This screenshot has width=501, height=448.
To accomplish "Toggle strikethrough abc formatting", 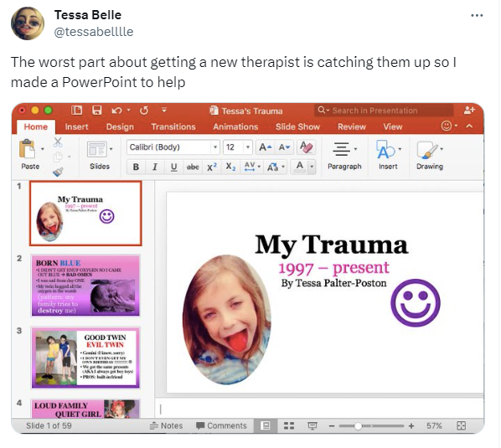I will pyautogui.click(x=193, y=167).
